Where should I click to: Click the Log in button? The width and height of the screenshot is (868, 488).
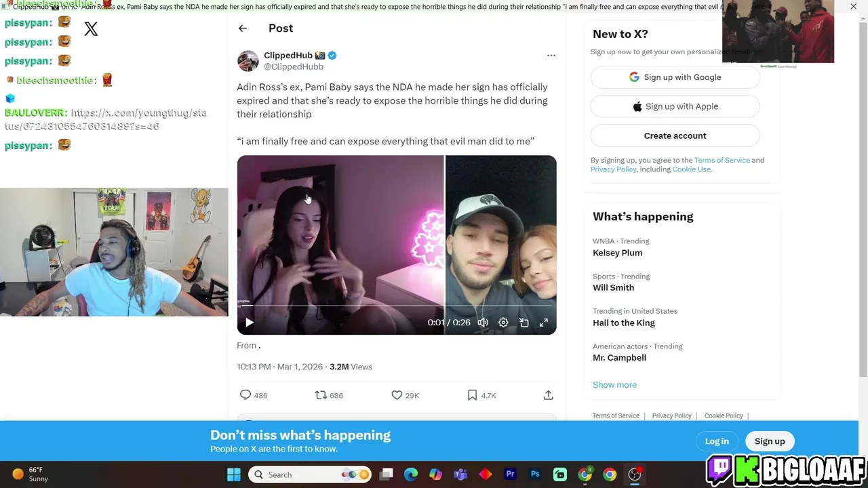click(x=717, y=441)
